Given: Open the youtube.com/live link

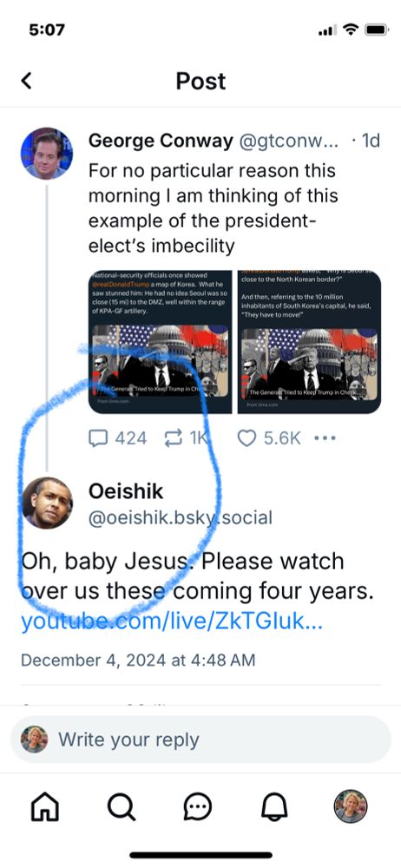Looking at the screenshot, I should tap(172, 622).
